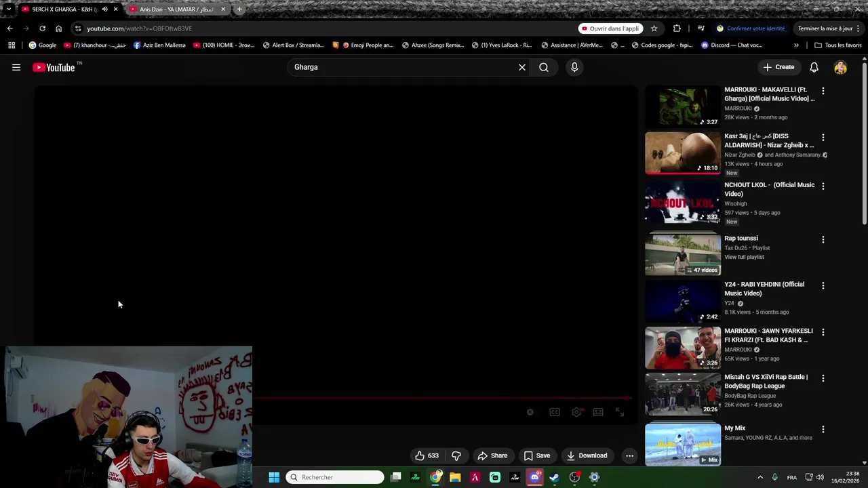Open the Windows Start menu
Viewport: 868px width, 488px height.
[274, 477]
